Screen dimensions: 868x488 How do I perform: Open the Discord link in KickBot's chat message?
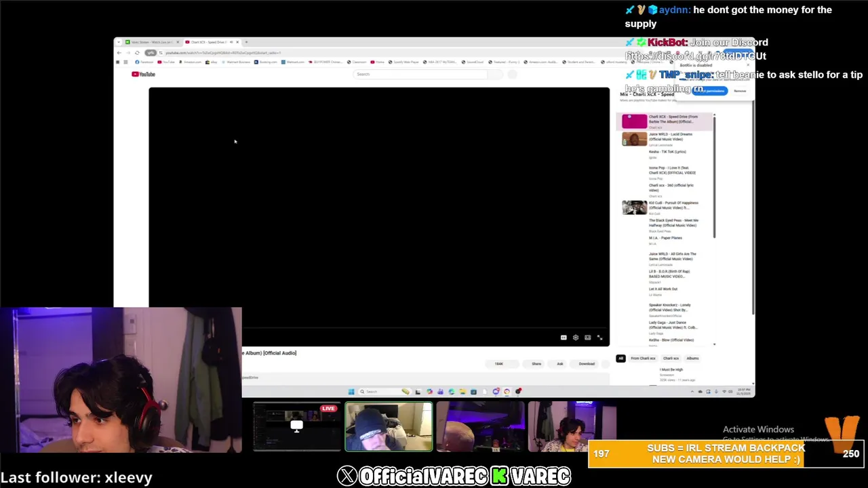point(696,56)
